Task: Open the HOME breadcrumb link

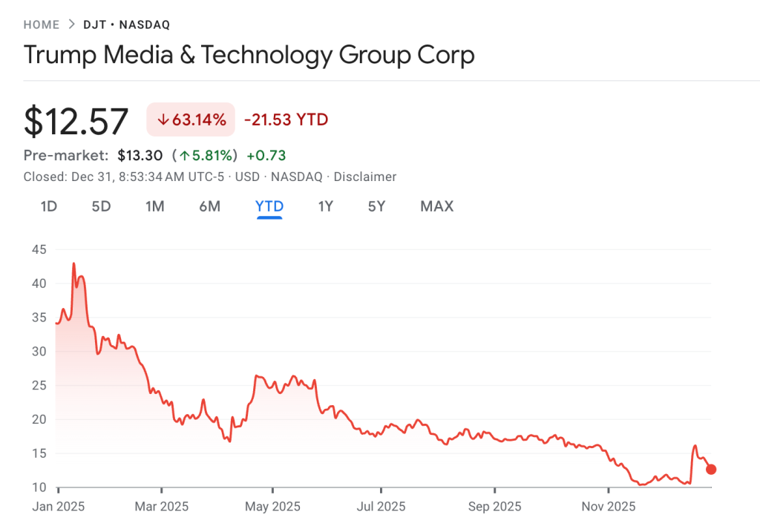Action: coord(42,24)
